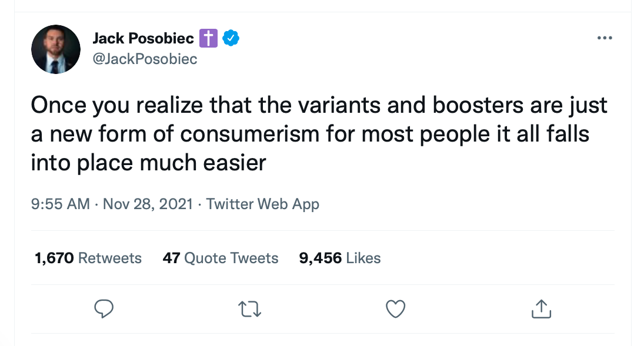Open the three-dot More options menu
The image size is (644, 346).
point(604,39)
